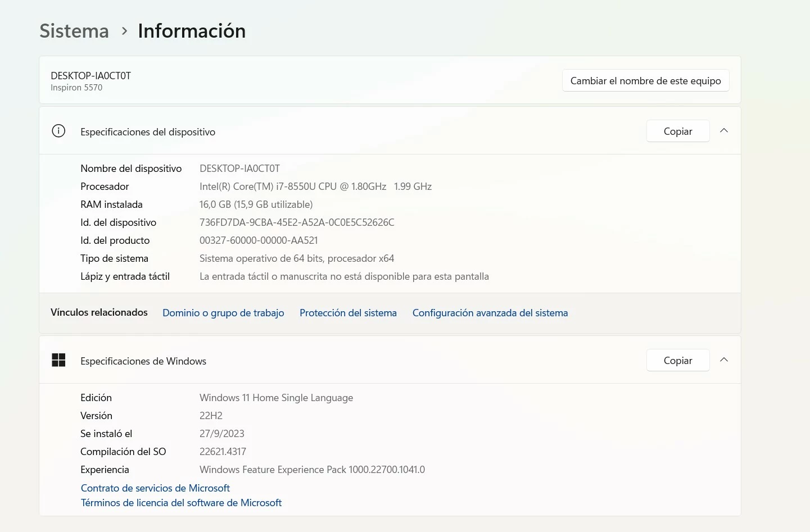This screenshot has height=532, width=810.
Task: Select the version value 22H2
Action: tap(211, 416)
